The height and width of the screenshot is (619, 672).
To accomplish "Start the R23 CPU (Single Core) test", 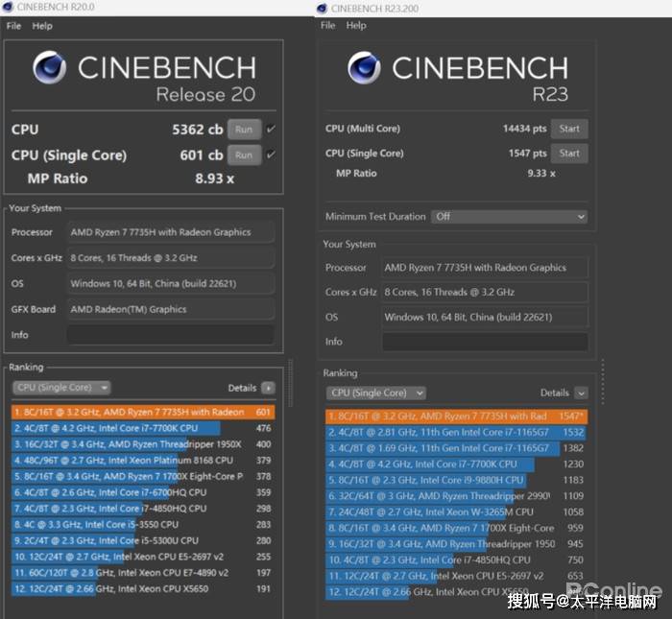I will click(569, 154).
